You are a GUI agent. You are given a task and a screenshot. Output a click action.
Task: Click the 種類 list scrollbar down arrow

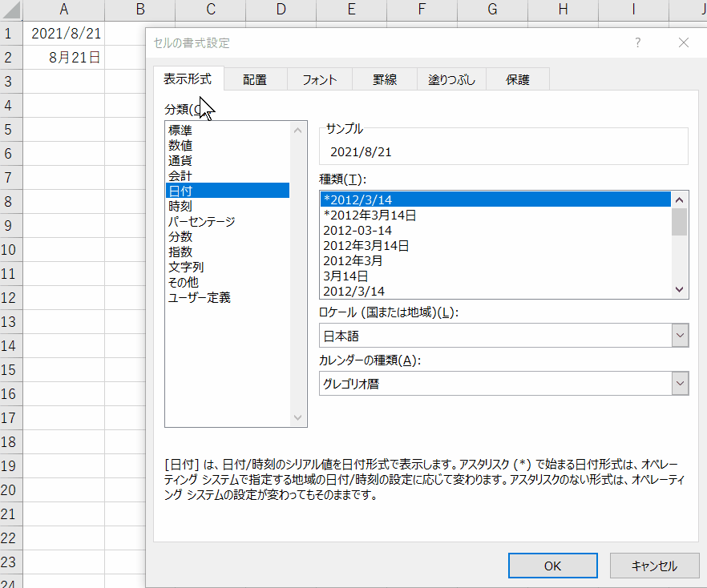tap(679, 290)
